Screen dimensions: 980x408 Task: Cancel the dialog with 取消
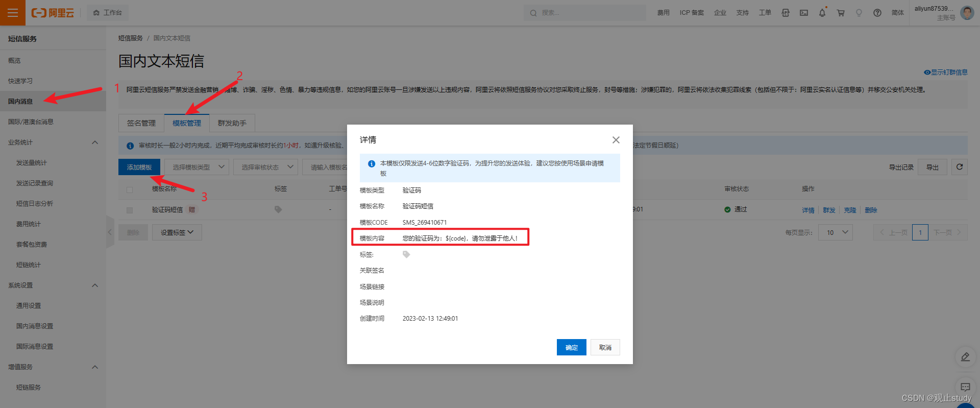coord(605,347)
